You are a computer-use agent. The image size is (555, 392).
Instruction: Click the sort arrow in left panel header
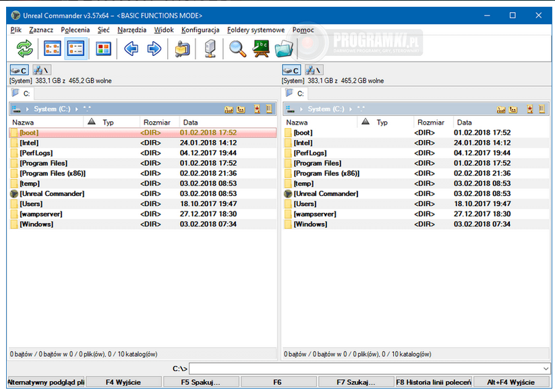92,122
